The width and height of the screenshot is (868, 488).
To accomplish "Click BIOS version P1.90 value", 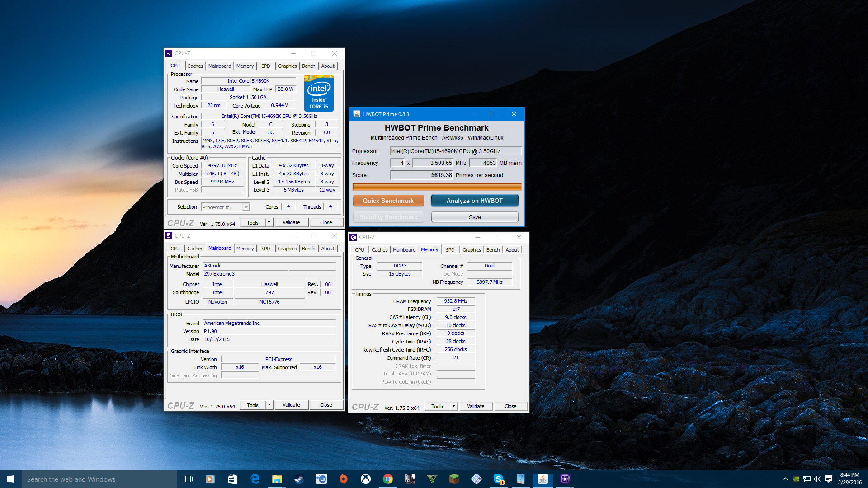I will click(269, 331).
